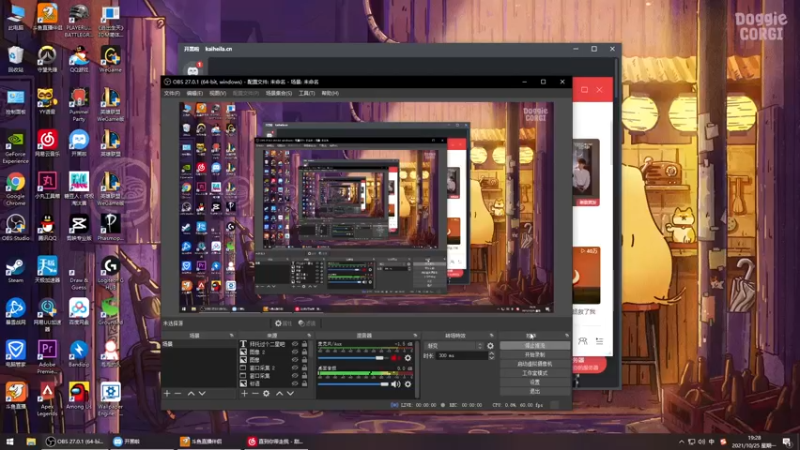Mute 桌面音频 with the speaker icon
Image resolution: width=800 pixels, height=450 pixels.
coord(395,384)
